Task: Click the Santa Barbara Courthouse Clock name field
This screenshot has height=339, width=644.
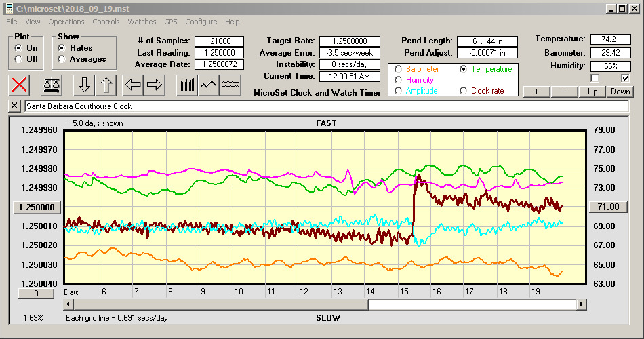Action: [x=327, y=106]
